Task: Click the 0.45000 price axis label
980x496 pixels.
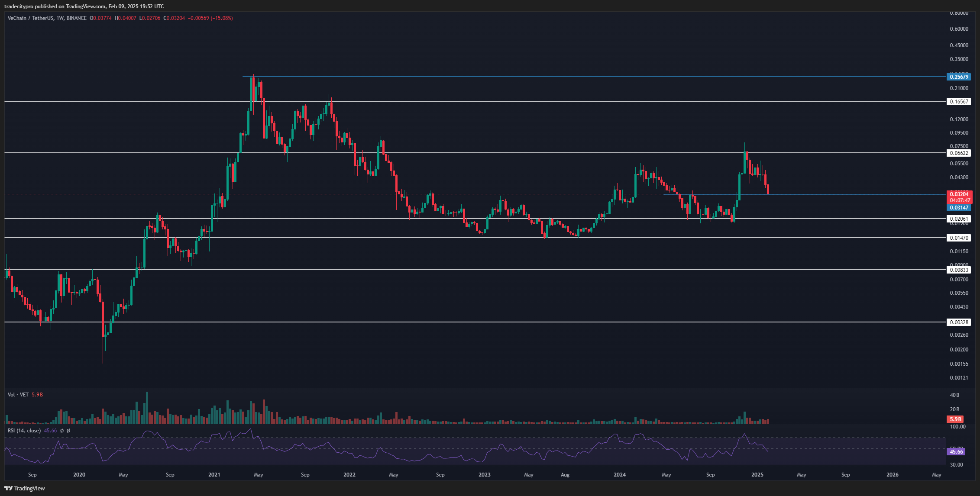Action: point(958,45)
